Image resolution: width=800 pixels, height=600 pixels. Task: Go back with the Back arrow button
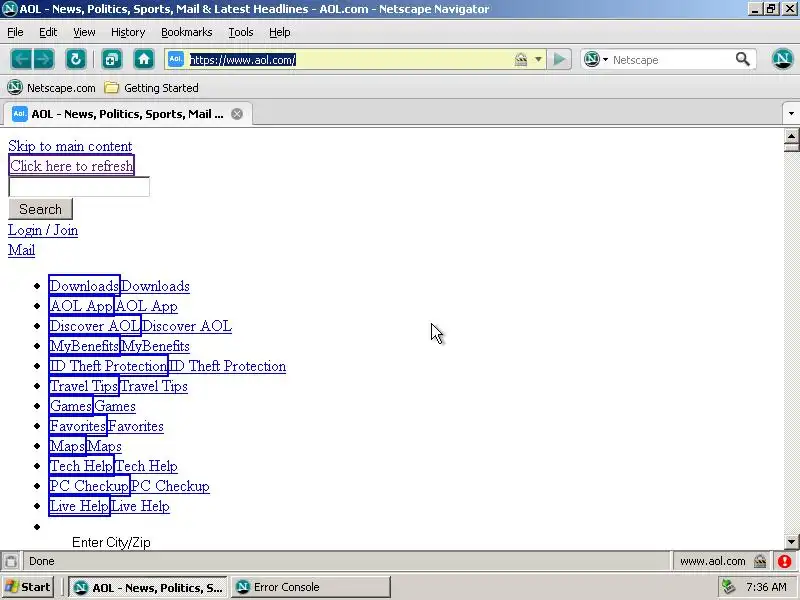[21, 60]
